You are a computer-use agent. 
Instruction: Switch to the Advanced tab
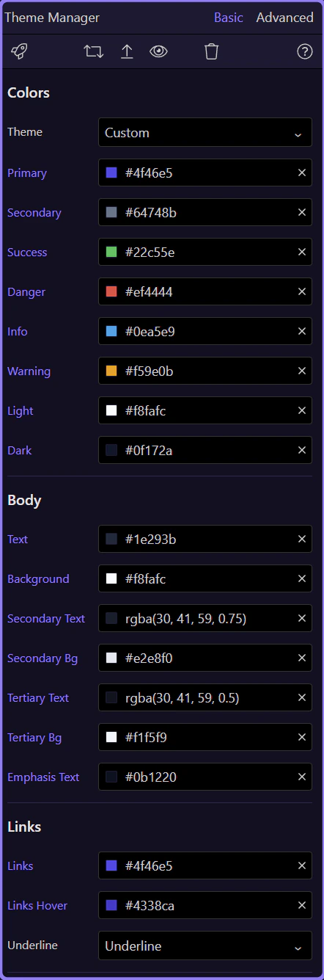coord(285,18)
